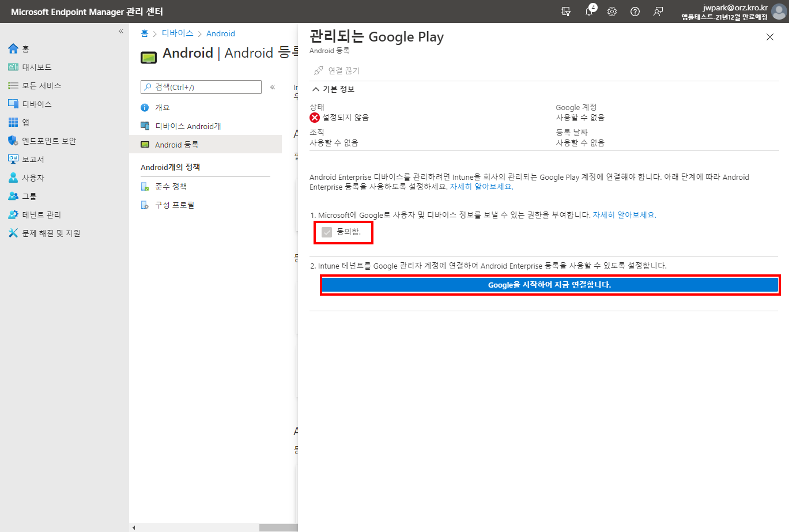Focus the 검색(Ctrl+/) search box
Viewport: 789px width, 532px height.
pyautogui.click(x=201, y=87)
